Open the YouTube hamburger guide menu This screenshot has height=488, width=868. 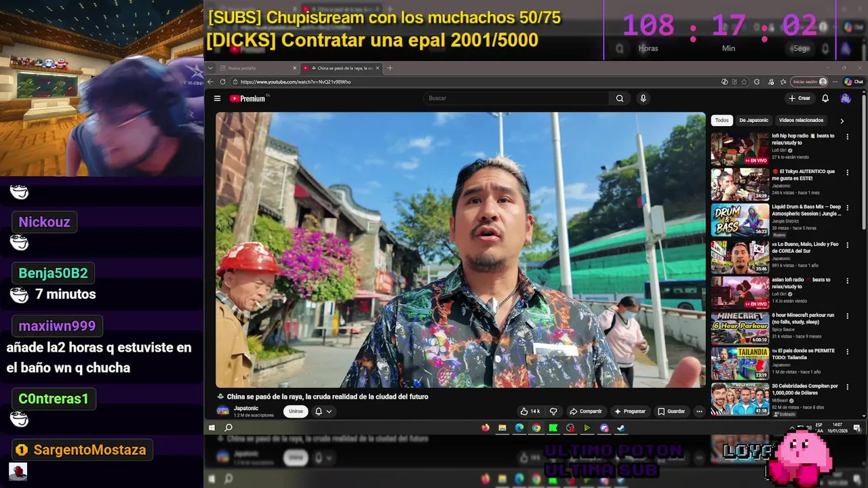click(x=217, y=98)
